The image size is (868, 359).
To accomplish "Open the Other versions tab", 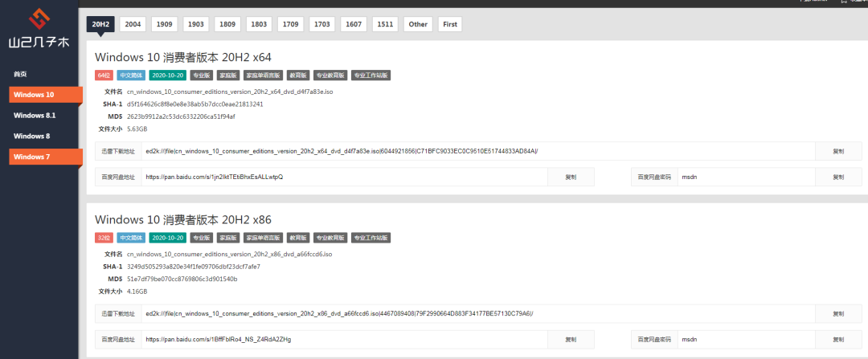I will pos(418,24).
